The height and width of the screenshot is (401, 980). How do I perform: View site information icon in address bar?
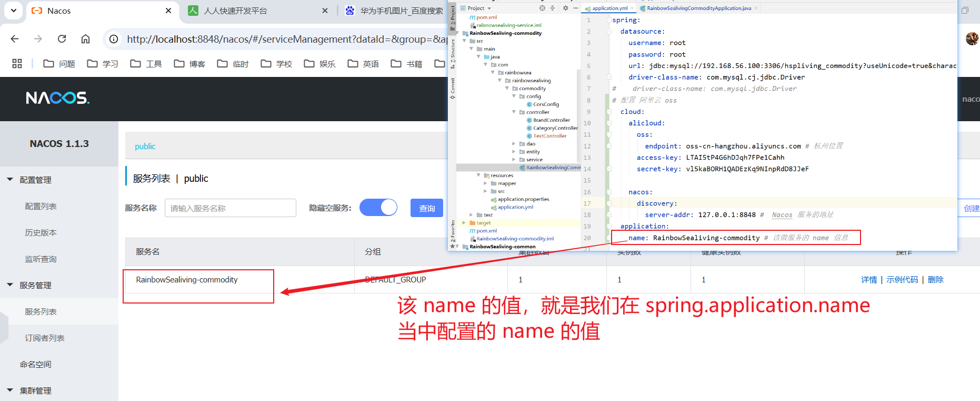click(x=113, y=39)
